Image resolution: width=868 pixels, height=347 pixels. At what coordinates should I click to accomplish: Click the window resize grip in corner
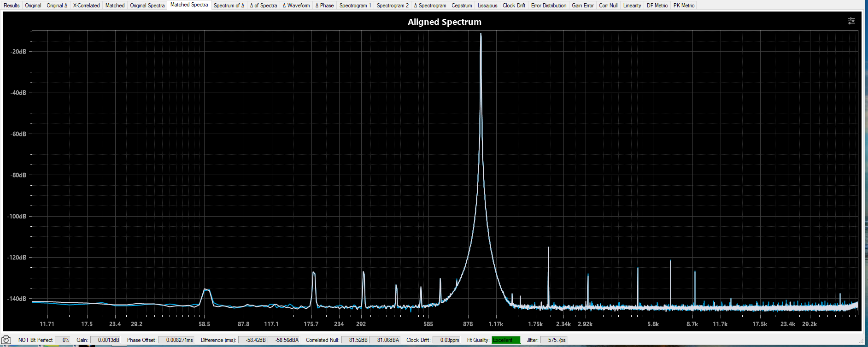861,341
